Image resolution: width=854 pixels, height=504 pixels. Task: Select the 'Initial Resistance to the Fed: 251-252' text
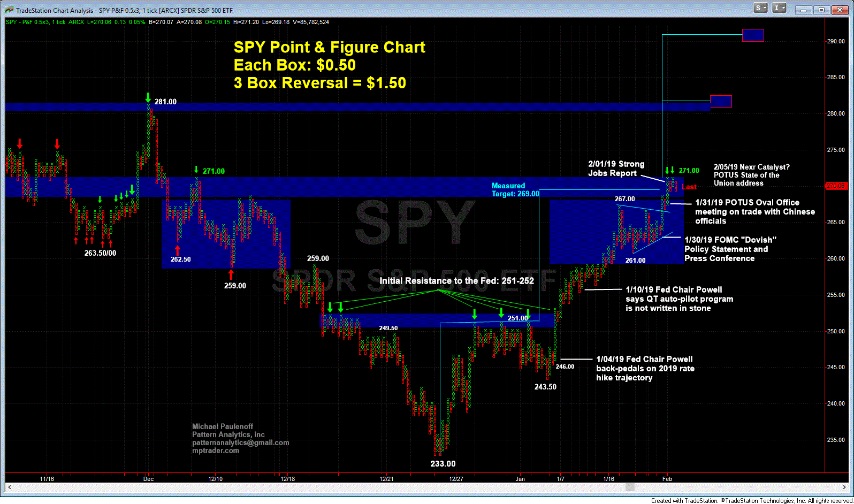coord(456,281)
